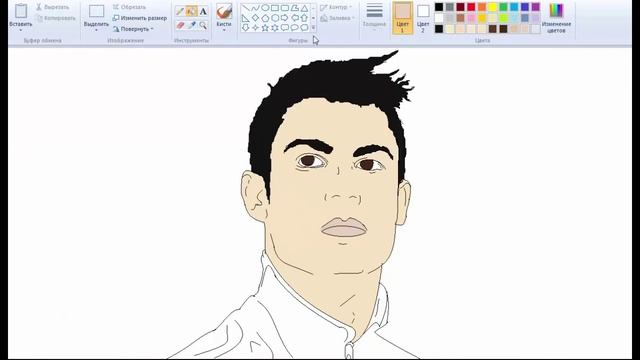Open the Выделить dropdown arrow
This screenshot has height=360, width=640.
point(96,30)
